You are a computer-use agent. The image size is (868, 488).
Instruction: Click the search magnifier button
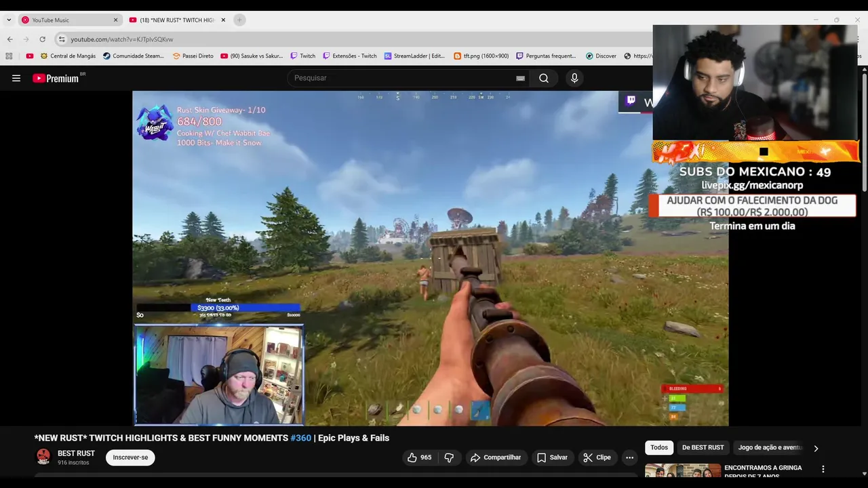click(544, 78)
